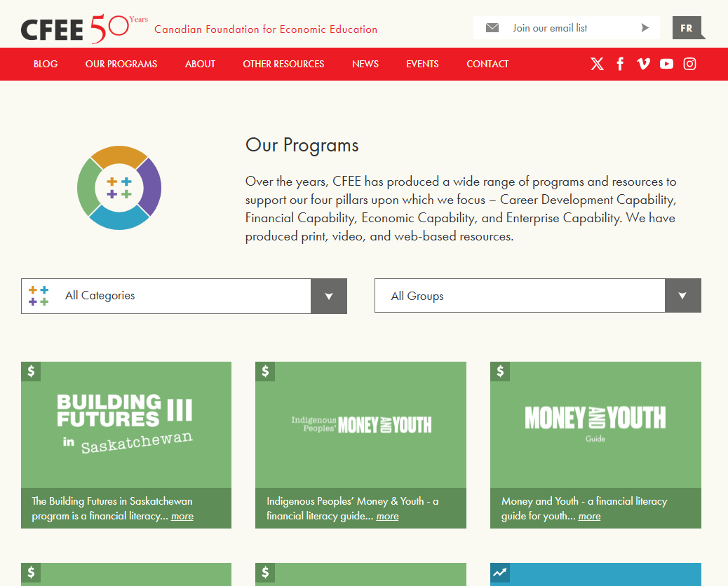Click the envelope icon in email signup

click(x=492, y=28)
